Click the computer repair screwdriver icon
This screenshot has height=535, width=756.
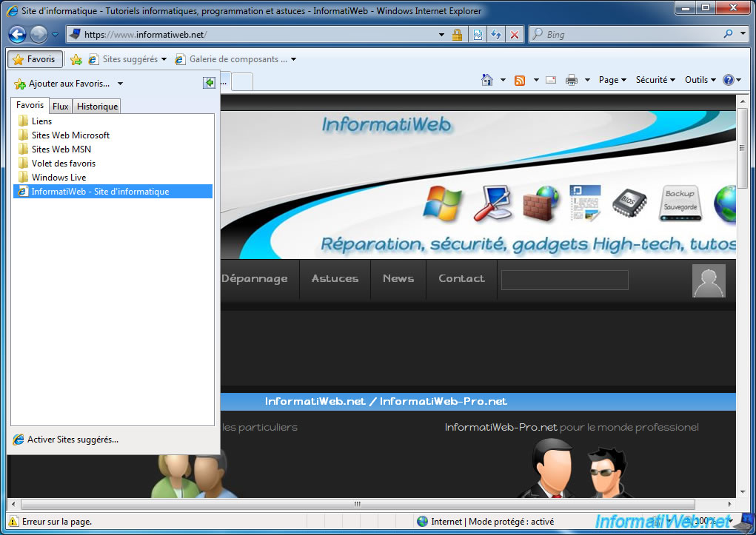pos(492,203)
